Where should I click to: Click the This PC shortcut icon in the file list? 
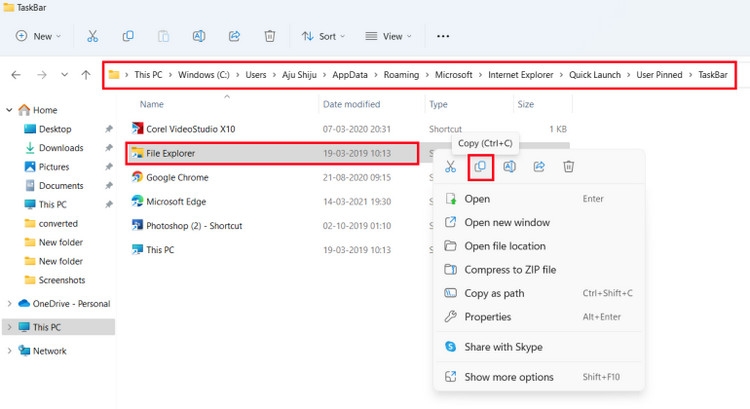[137, 249]
